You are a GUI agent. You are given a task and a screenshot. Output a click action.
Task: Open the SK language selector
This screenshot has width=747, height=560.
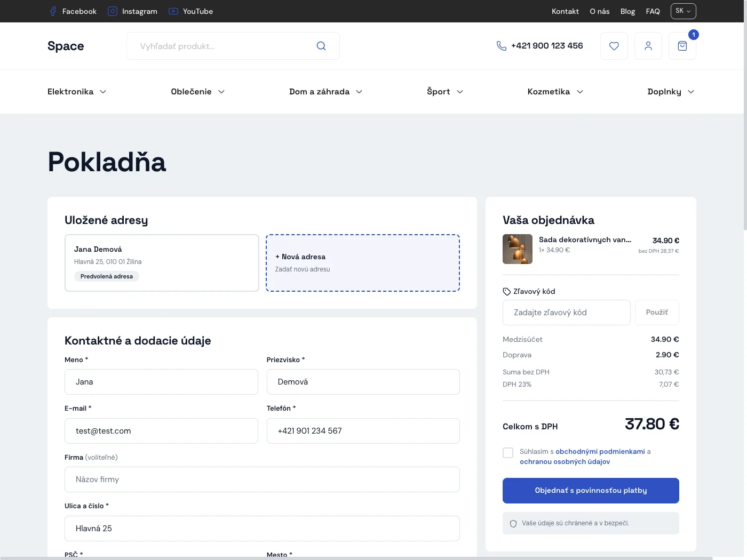(684, 11)
